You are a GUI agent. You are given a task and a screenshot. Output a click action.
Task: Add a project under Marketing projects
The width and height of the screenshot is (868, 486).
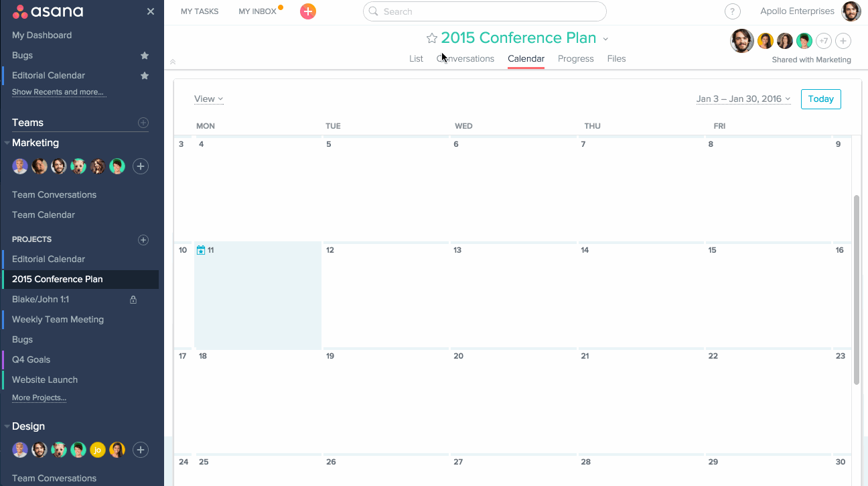(143, 239)
